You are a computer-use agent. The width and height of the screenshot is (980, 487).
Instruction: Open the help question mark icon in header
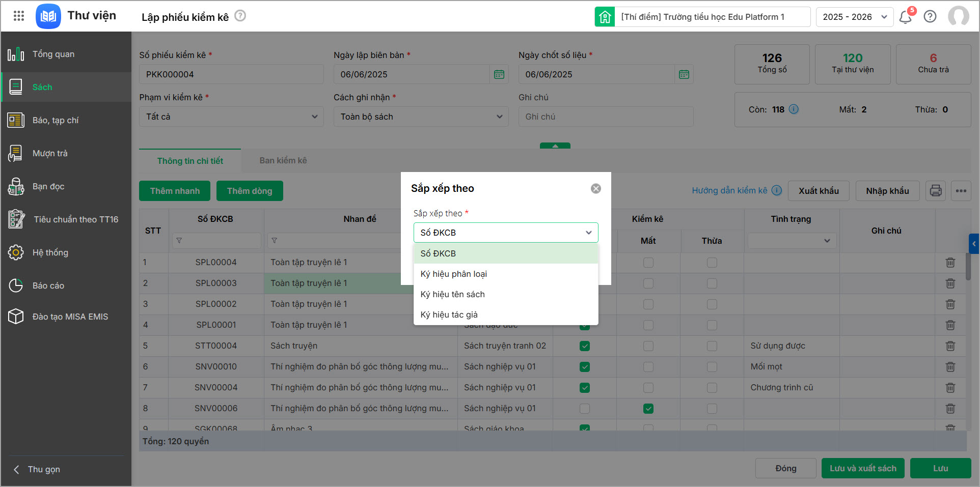(x=930, y=17)
